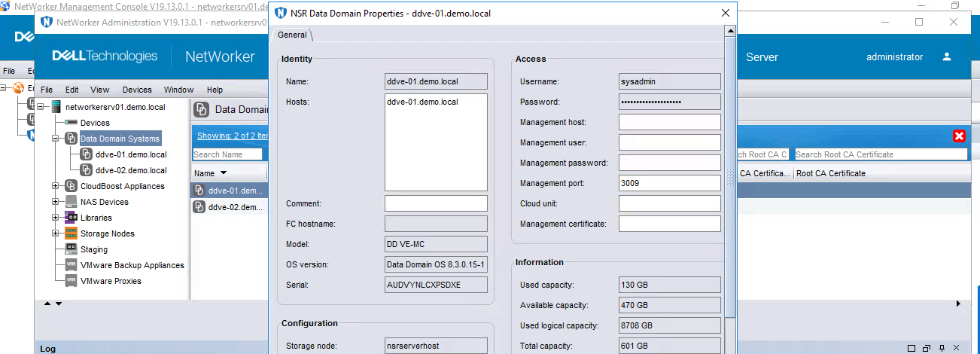Click the administrator user profile icon

(947, 57)
